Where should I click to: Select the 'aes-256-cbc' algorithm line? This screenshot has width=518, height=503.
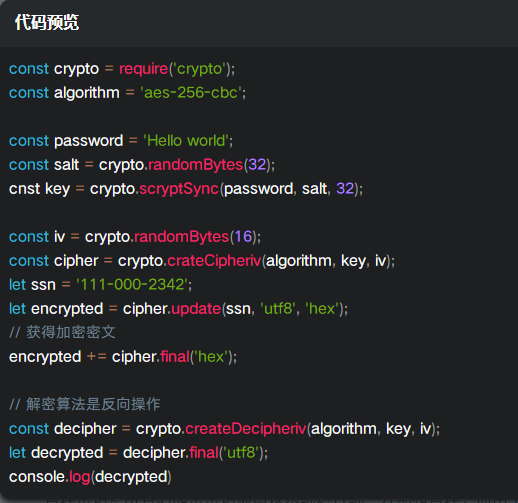pyautogui.click(x=127, y=93)
